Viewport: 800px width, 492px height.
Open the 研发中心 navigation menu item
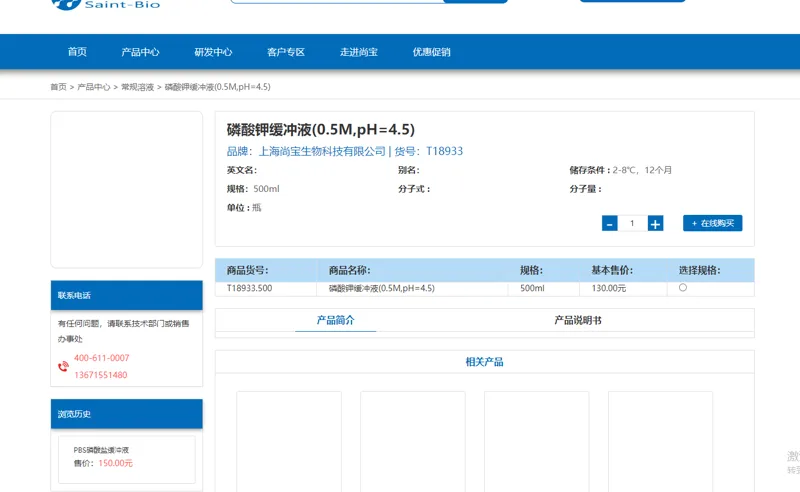click(x=213, y=52)
